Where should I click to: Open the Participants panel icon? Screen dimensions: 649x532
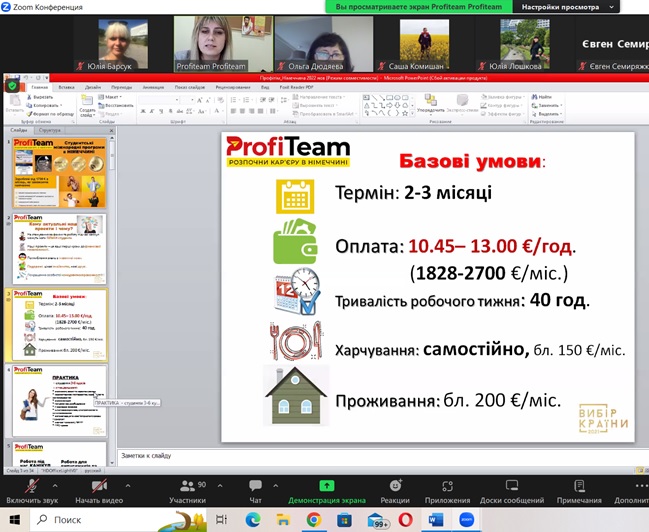pos(187,486)
